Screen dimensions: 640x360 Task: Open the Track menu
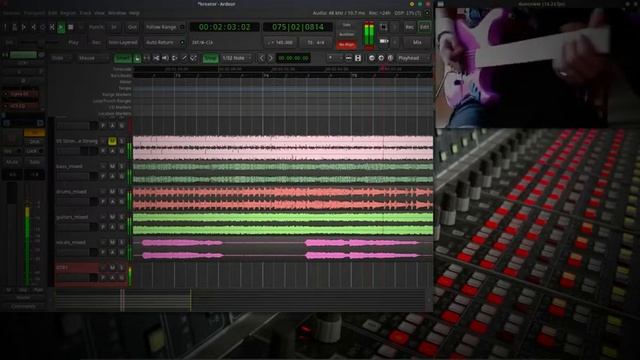[x=85, y=13]
